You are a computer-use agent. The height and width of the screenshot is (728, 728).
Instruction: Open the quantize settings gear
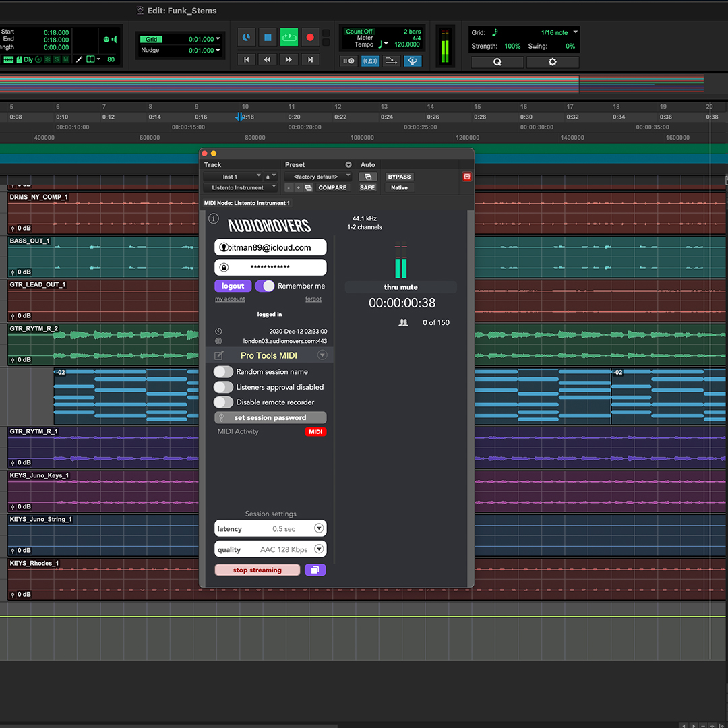pos(553,62)
